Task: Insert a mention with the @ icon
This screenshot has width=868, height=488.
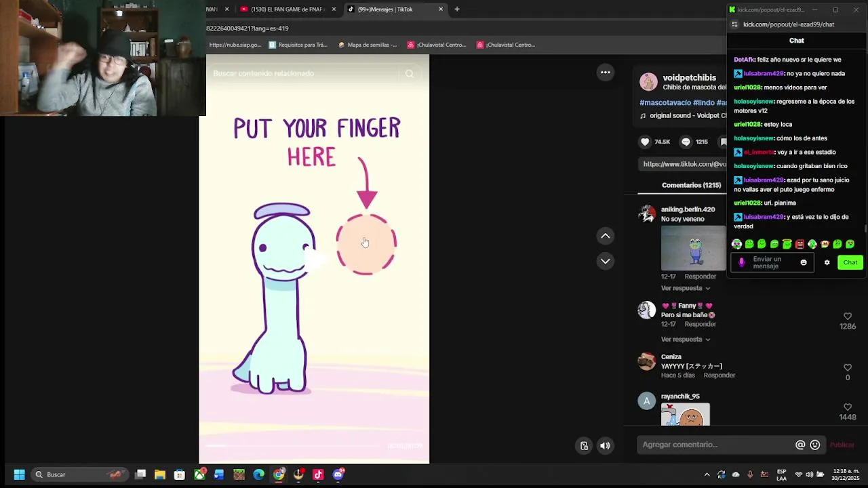Action: [800, 445]
